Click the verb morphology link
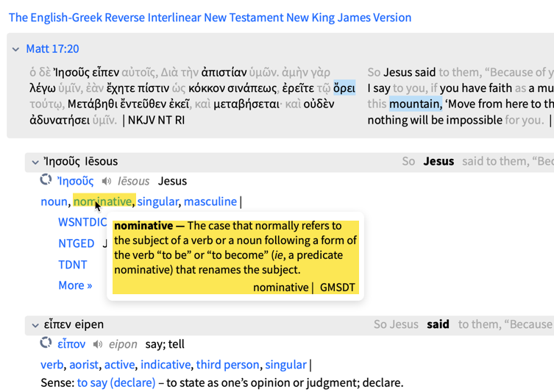The width and height of the screenshot is (554, 392). point(52,365)
